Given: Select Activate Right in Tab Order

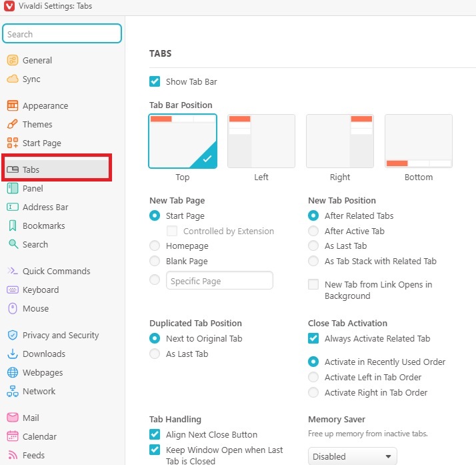Looking at the screenshot, I should coord(313,392).
